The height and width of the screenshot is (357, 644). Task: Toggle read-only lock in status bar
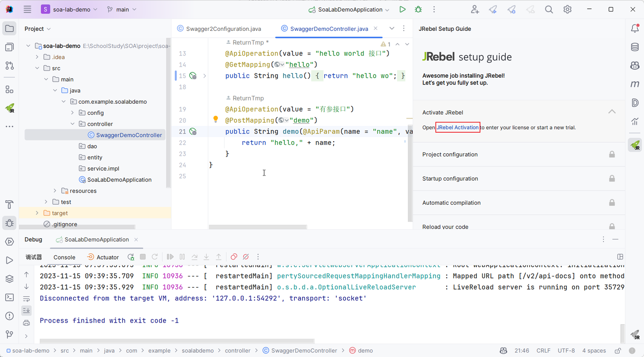(x=618, y=351)
